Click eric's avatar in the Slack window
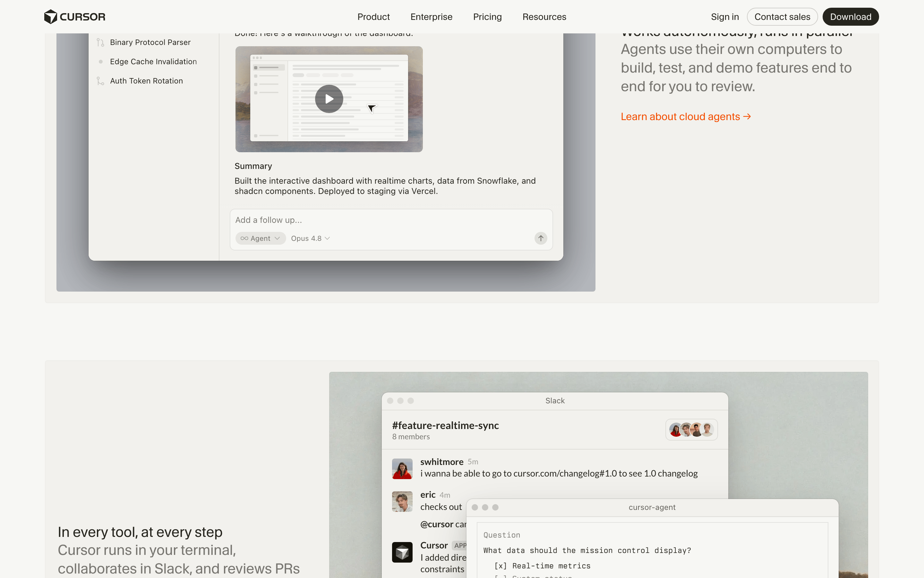The height and width of the screenshot is (578, 924). tap(402, 501)
